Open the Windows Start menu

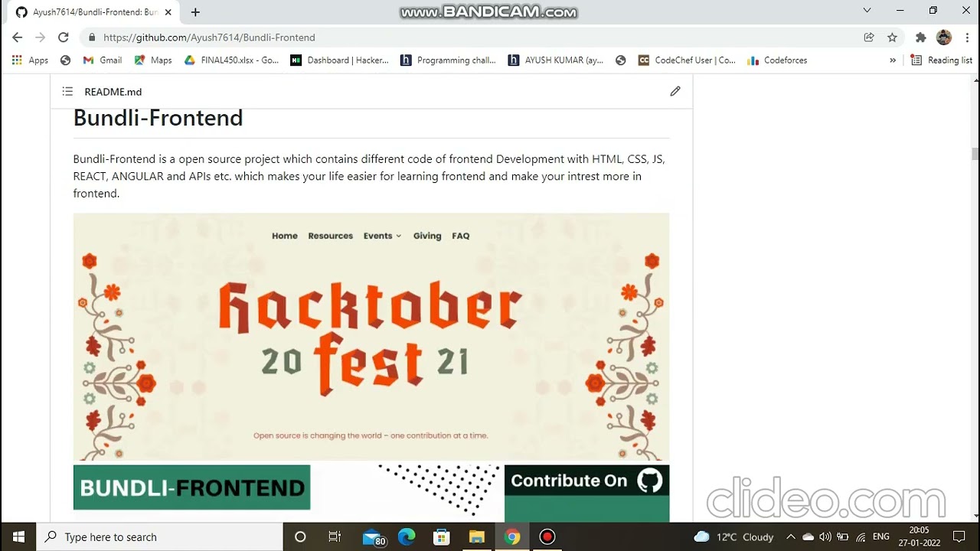pyautogui.click(x=18, y=536)
